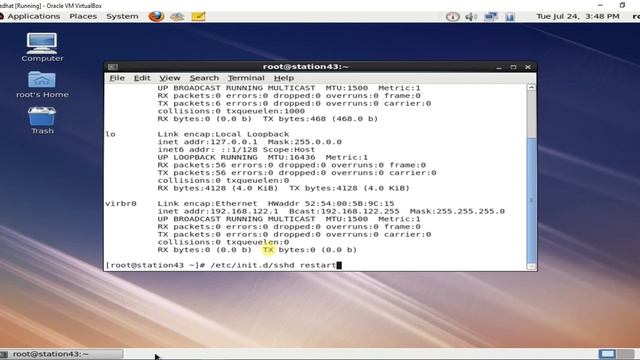Minimize the terminal window
Viewport: 640px width, 360px height.
[x=499, y=67]
